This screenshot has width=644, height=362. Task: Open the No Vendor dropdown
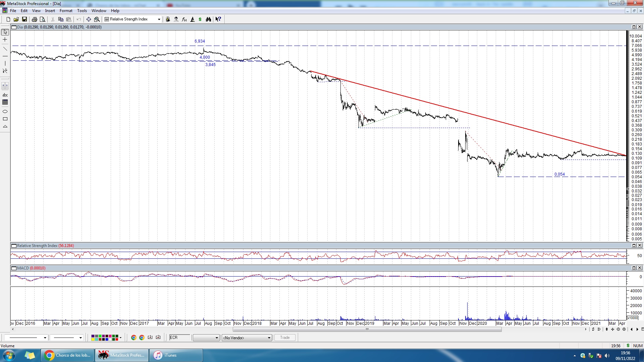click(269, 338)
